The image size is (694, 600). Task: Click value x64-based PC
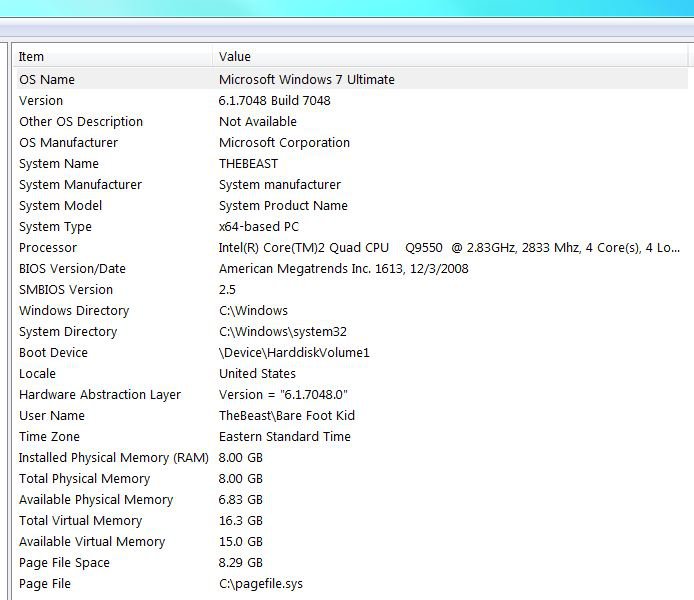259,227
